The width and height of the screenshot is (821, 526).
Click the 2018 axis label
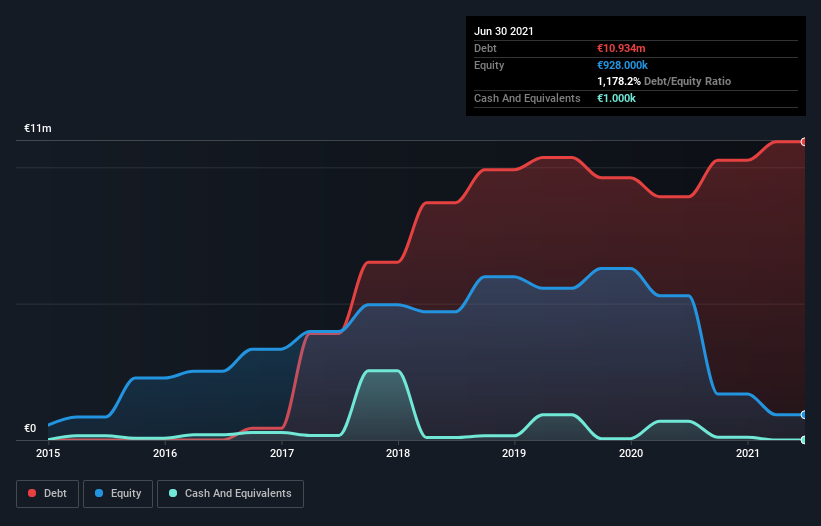coord(398,453)
